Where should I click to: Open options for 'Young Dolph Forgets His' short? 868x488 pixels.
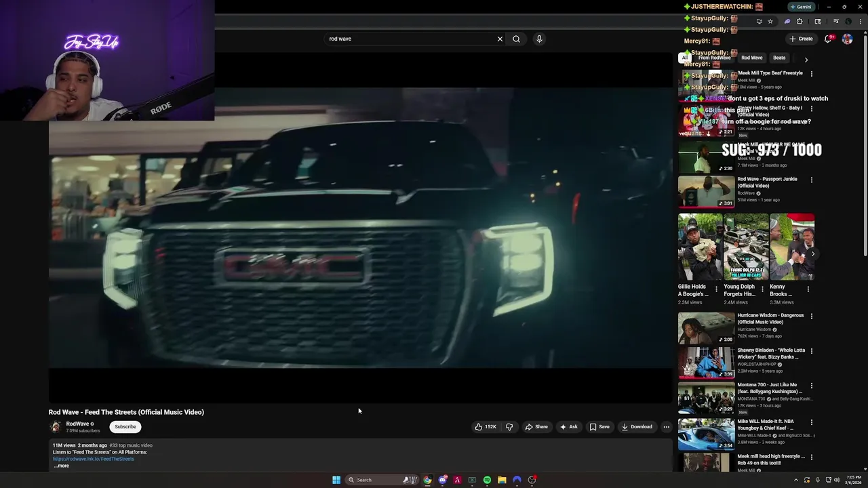tap(762, 289)
